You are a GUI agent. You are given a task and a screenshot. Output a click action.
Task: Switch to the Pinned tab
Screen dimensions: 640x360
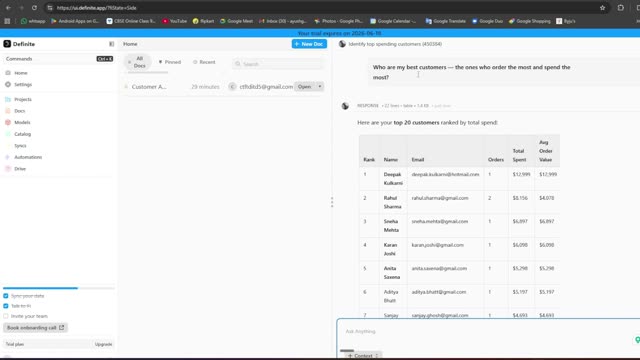[170, 62]
